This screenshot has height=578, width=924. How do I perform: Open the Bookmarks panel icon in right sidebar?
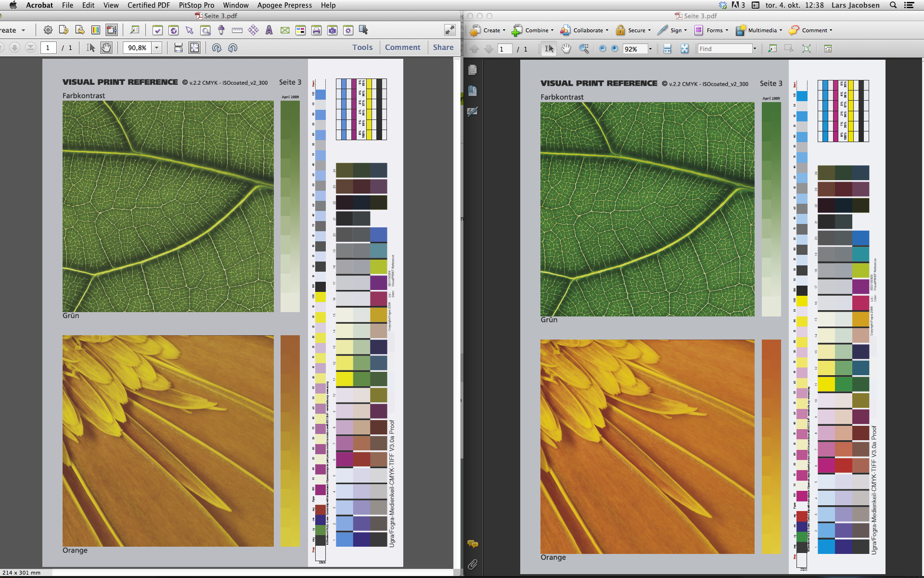coord(473,91)
